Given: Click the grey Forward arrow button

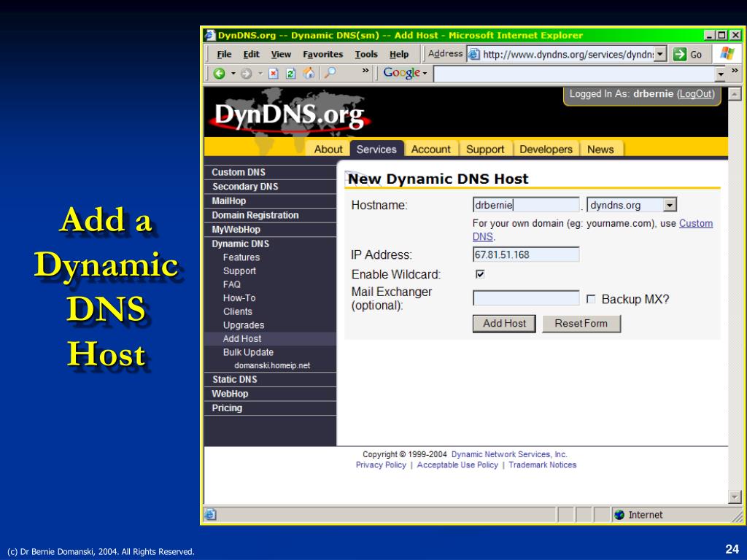Looking at the screenshot, I should point(246,73).
